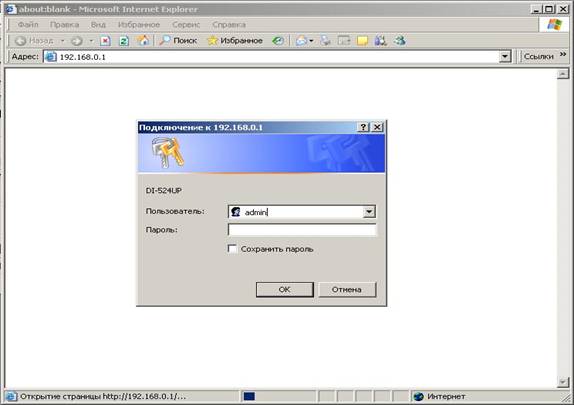Expand the address bar dropdown arrow

[x=505, y=56]
